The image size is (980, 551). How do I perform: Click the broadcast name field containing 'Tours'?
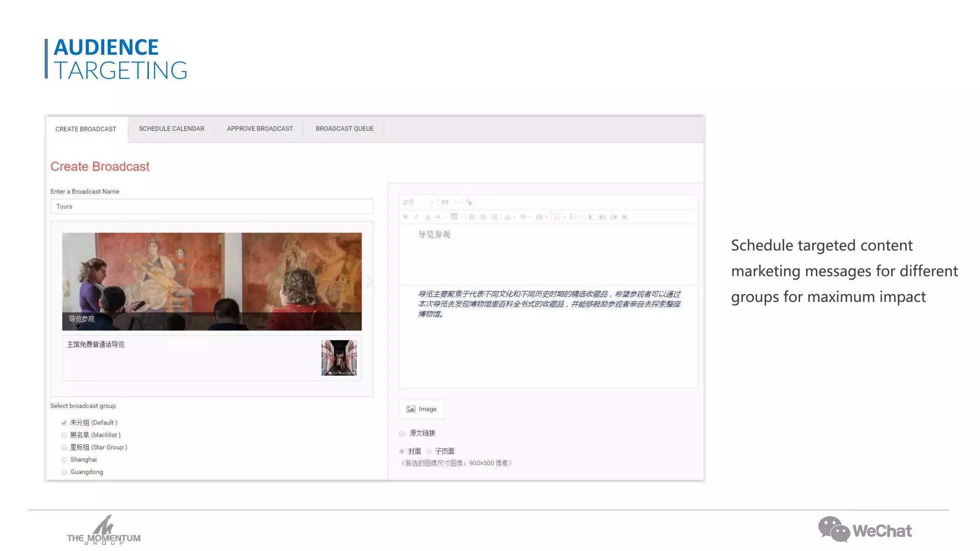pos(212,207)
